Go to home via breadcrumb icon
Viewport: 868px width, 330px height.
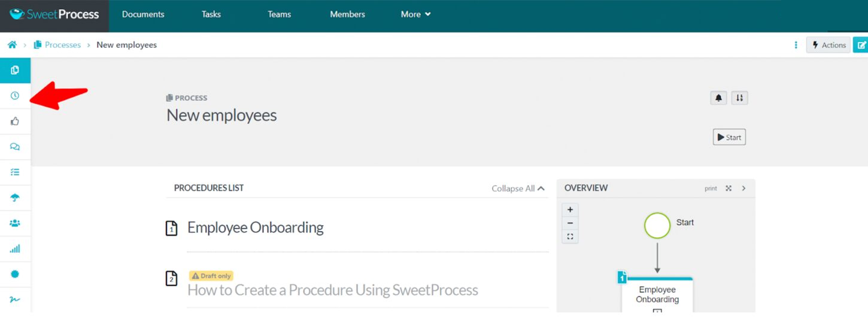tap(12, 45)
